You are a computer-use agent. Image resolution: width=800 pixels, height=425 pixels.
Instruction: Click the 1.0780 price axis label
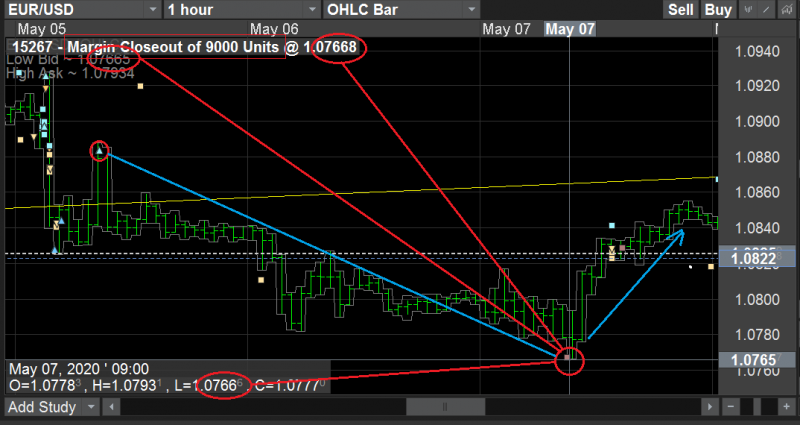(757, 335)
